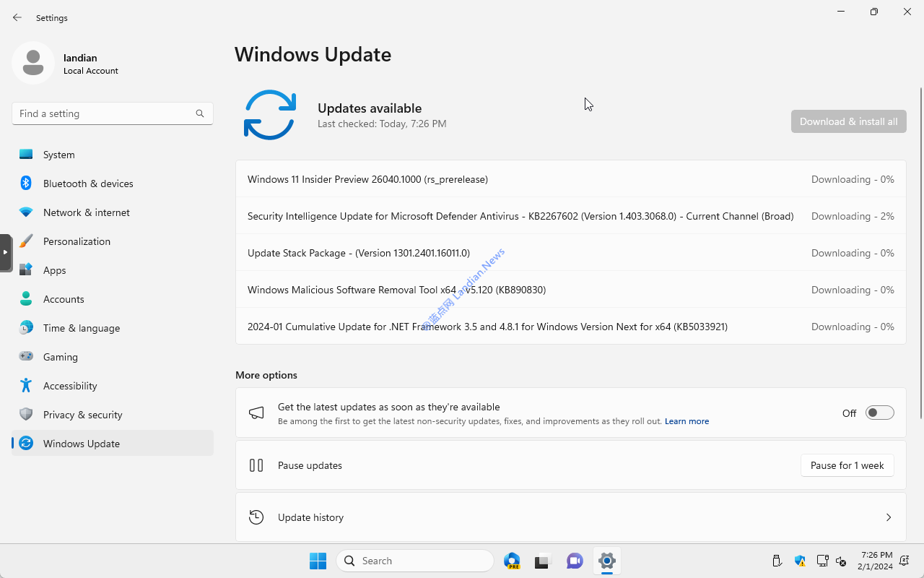The height and width of the screenshot is (578, 924).
Task: Click the notification bell in taskbar corner
Action: 905,561
